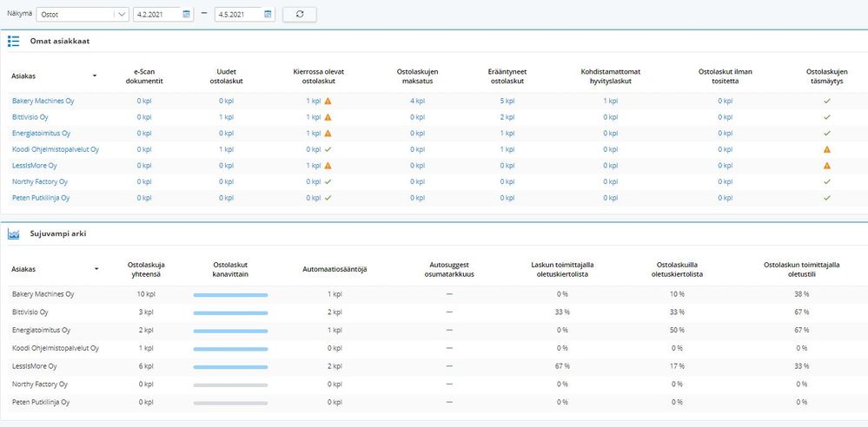
Task: Click 10 kpl total for Bakery Machines Oy
Action: [146, 294]
